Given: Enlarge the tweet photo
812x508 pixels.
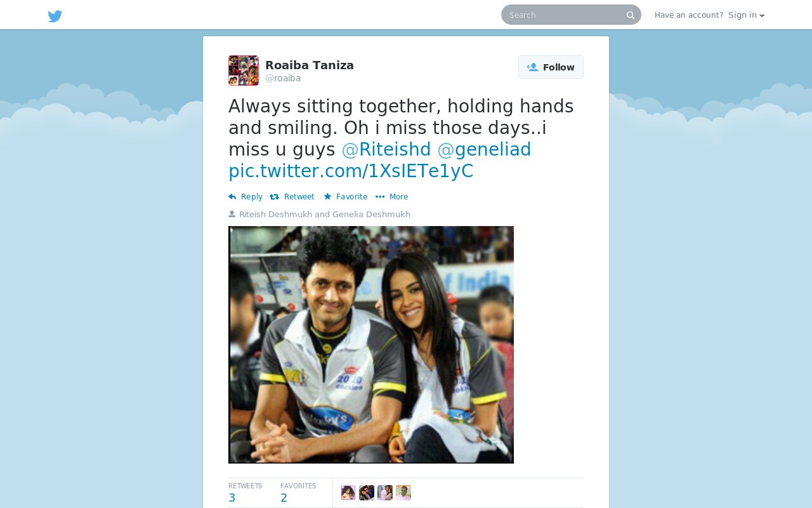Looking at the screenshot, I should click(x=371, y=345).
